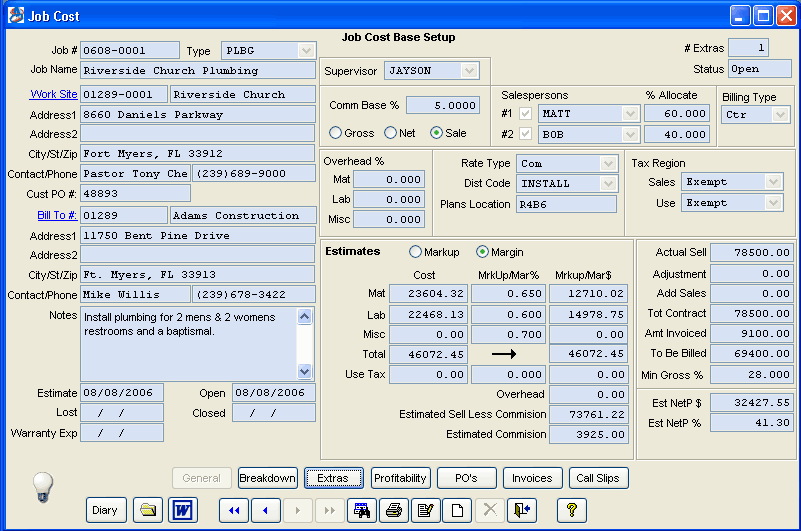Toggle salesperson #1 checkbox
The width and height of the screenshot is (801, 531).
pyautogui.click(x=525, y=113)
